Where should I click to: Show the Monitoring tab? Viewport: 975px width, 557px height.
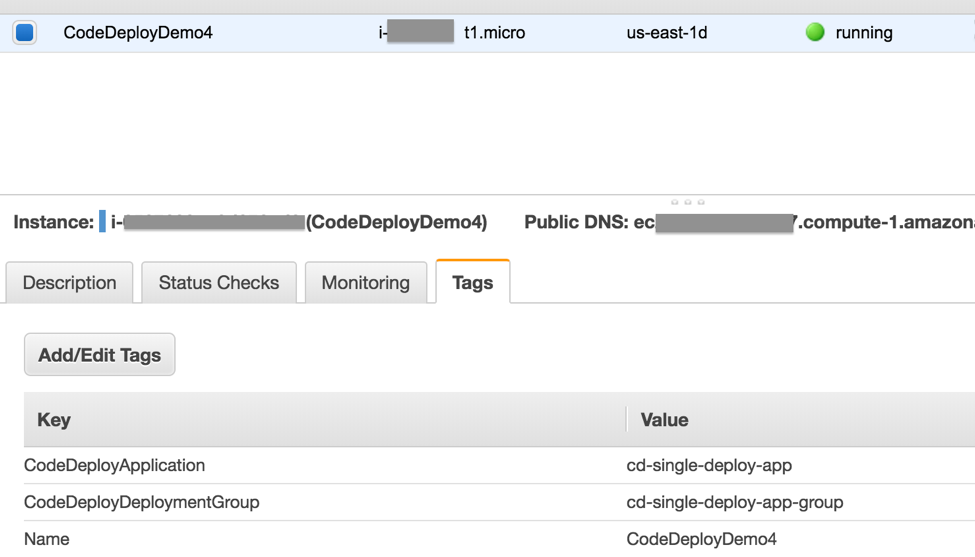(365, 283)
